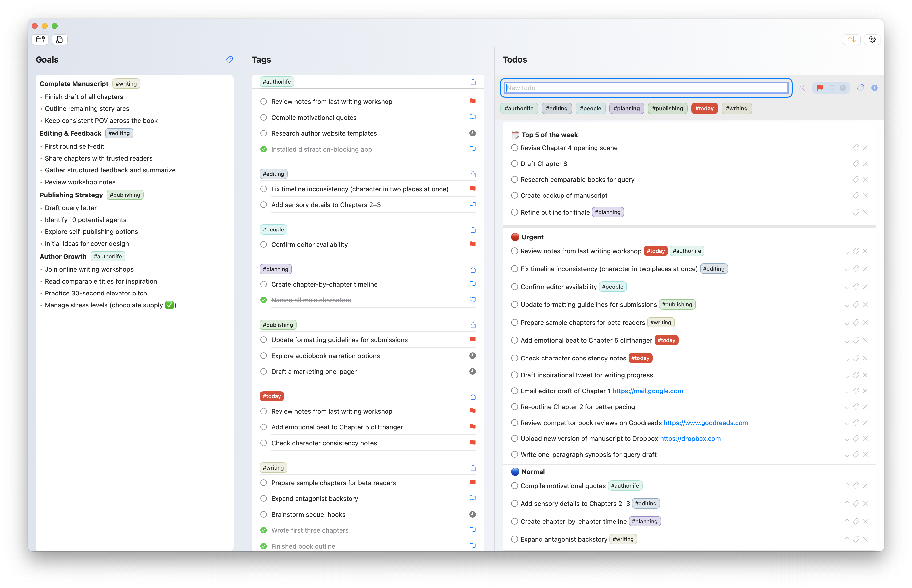Screen dimensions: 912x588
Task: Delete the Draft Chapter 8 todo
Action: click(x=865, y=164)
